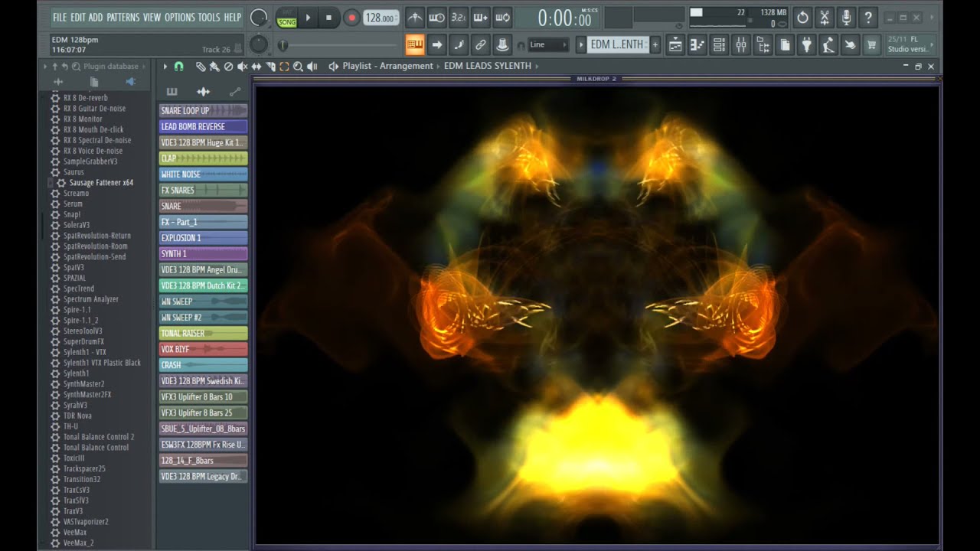Screen dimensions: 980x551
Task: Open the ADD menu
Action: pos(96,18)
